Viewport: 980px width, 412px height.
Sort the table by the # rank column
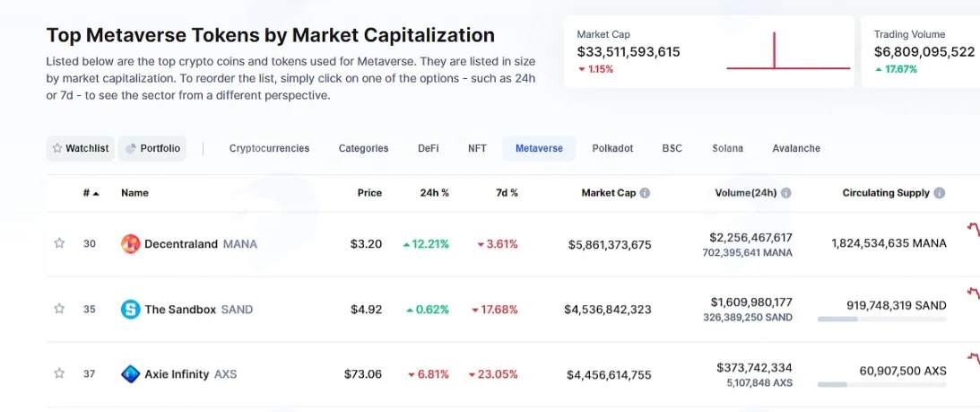(x=91, y=193)
